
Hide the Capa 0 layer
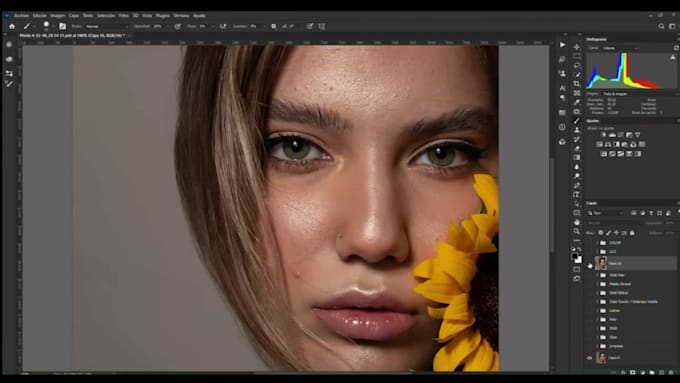pos(589,358)
